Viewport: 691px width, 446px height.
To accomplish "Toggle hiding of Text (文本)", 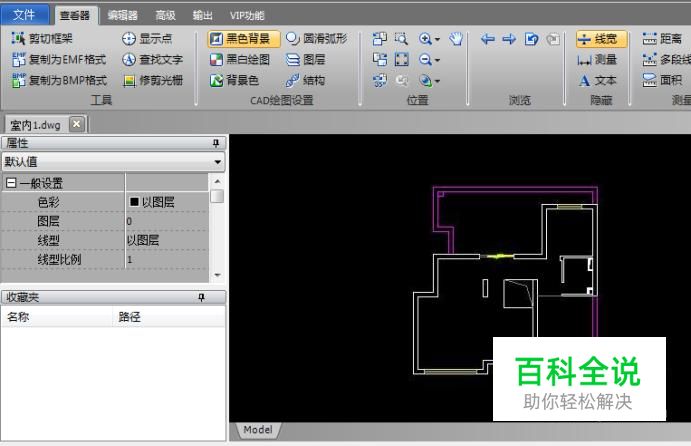I will click(x=597, y=80).
